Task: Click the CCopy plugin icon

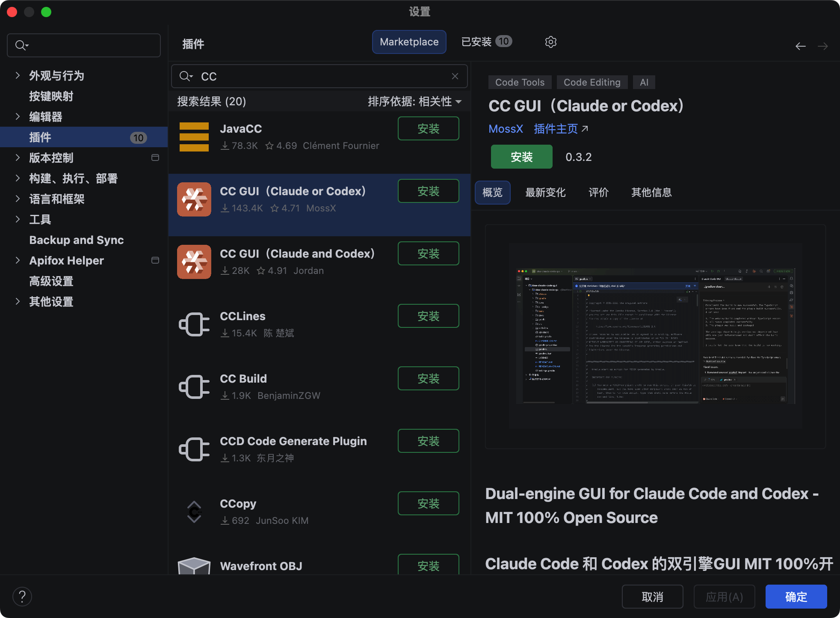Action: pyautogui.click(x=194, y=512)
